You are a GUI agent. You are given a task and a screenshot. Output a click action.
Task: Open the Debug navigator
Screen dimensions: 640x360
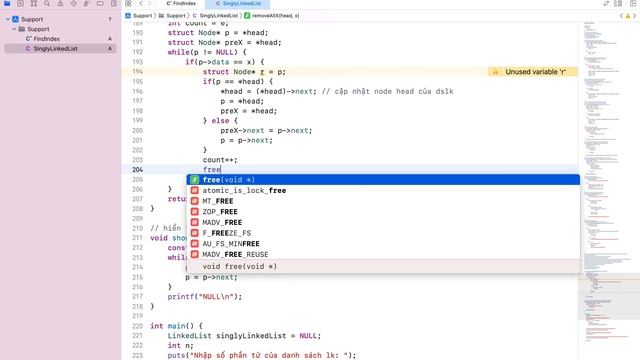point(87,3)
